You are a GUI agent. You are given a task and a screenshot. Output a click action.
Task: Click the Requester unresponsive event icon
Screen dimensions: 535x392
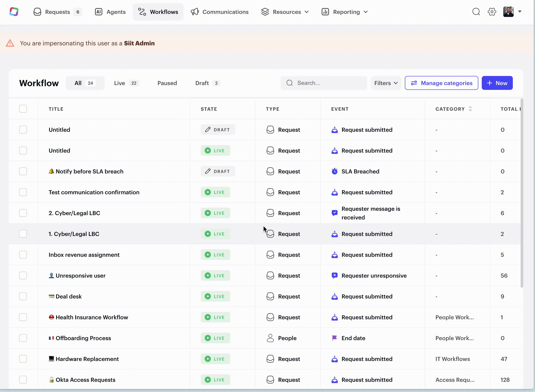pyautogui.click(x=334, y=275)
